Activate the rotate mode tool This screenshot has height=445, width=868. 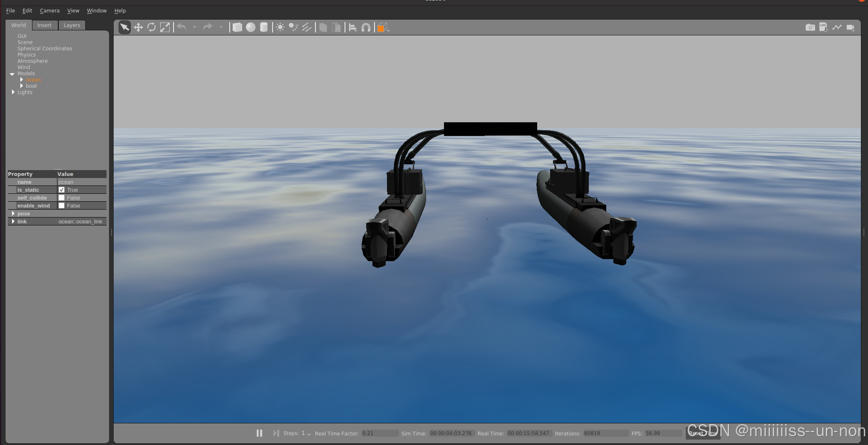point(151,27)
